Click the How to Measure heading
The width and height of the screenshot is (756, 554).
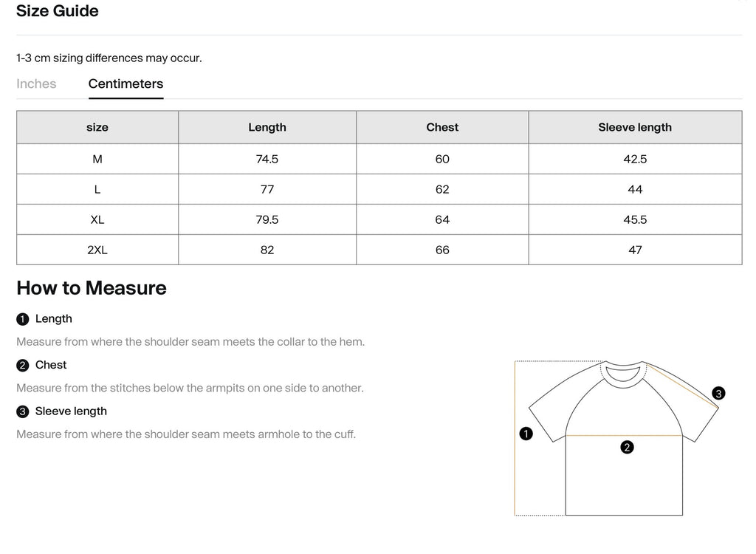[91, 288]
